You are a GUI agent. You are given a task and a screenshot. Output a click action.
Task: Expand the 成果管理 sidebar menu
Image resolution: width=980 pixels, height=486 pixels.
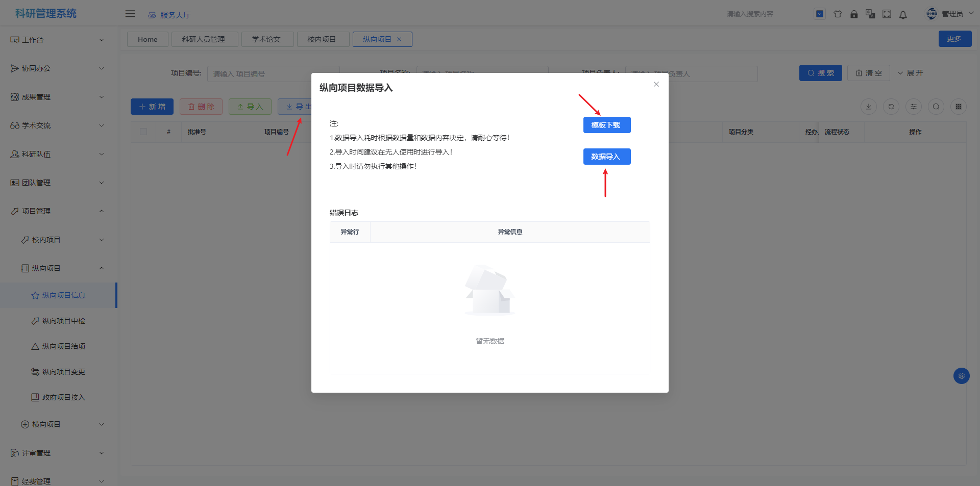(56, 97)
